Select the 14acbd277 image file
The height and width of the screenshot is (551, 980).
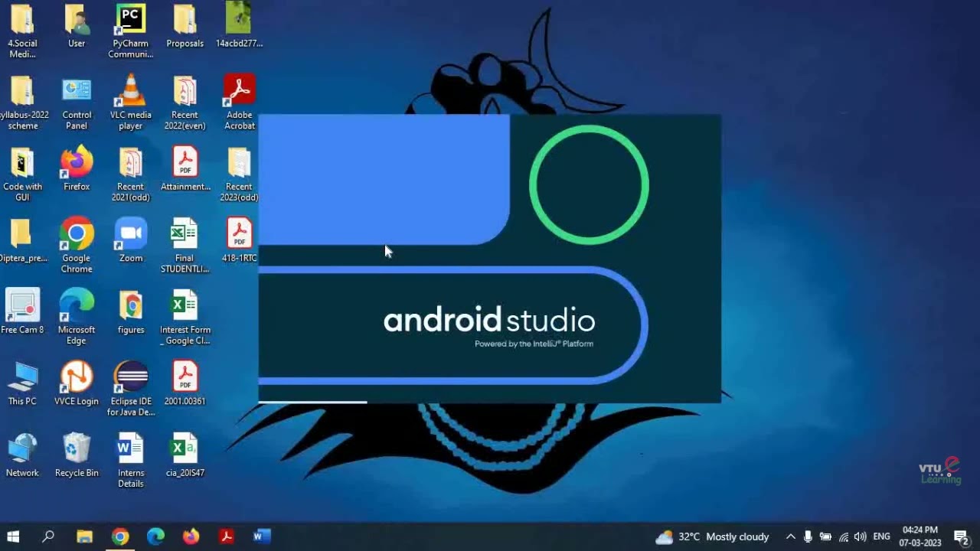(x=240, y=26)
